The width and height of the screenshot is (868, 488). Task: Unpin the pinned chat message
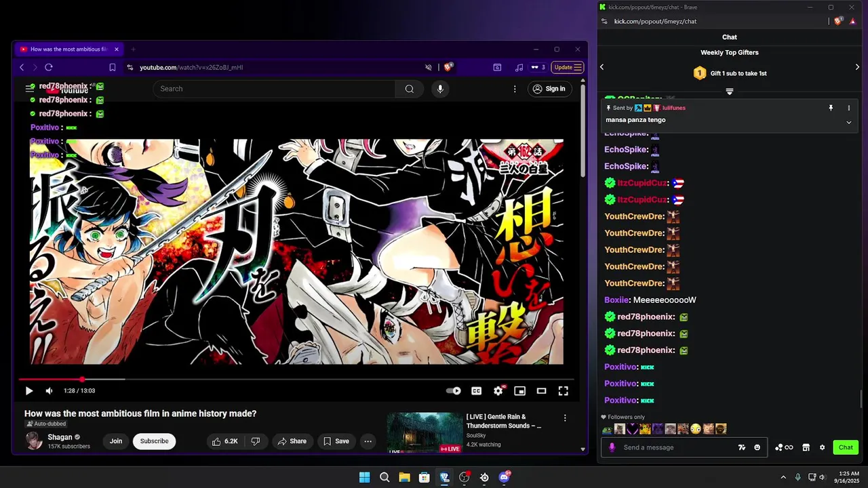pyautogui.click(x=831, y=108)
